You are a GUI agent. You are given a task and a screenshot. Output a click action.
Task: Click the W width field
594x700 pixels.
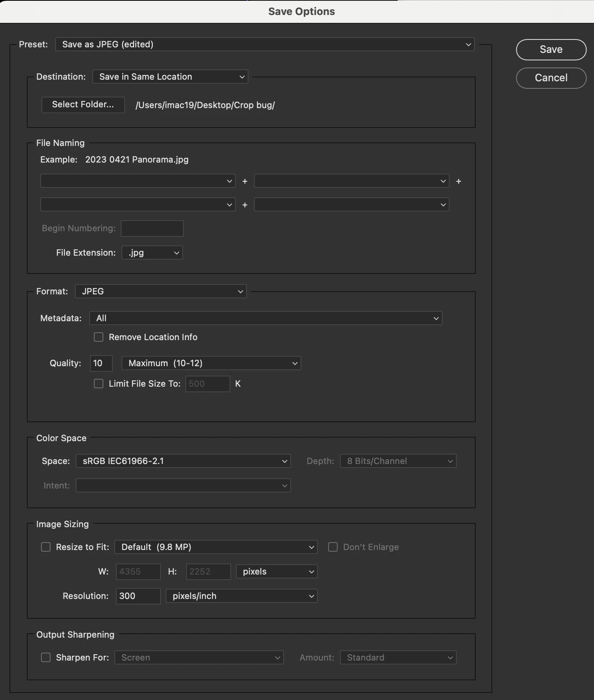click(138, 571)
